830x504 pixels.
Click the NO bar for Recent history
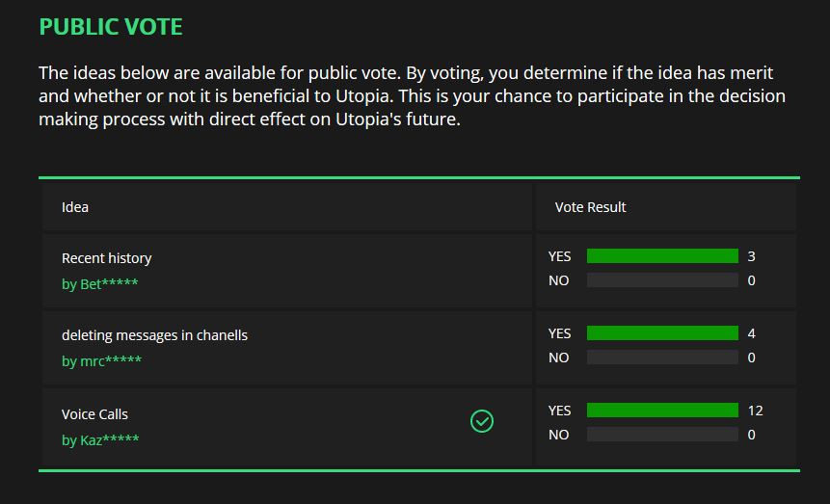click(662, 280)
